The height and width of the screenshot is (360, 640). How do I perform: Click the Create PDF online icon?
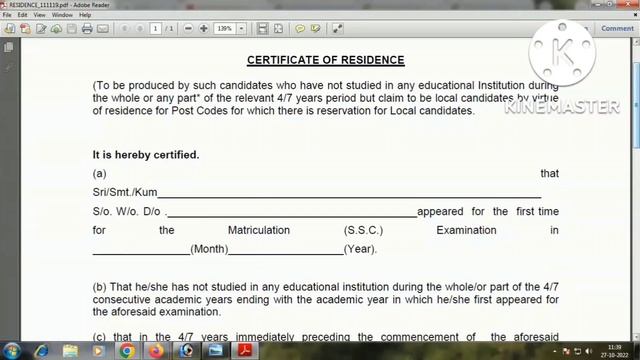[25, 29]
